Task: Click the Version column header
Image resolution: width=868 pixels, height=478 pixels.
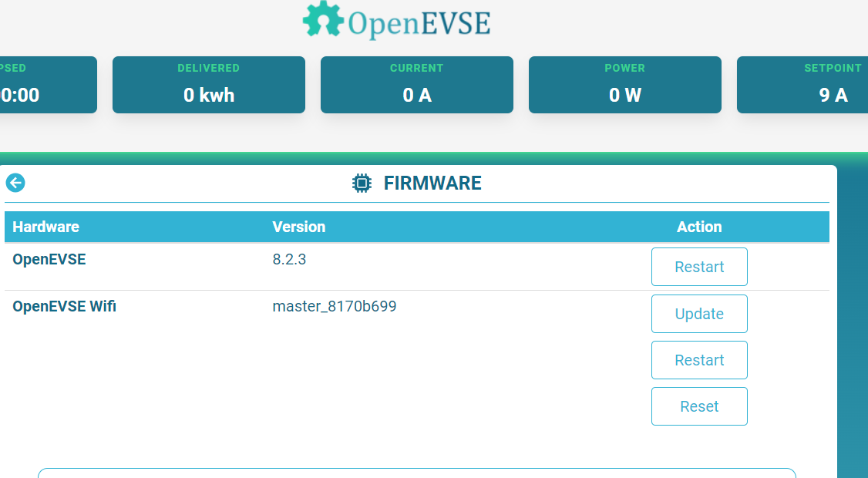Action: click(x=299, y=227)
